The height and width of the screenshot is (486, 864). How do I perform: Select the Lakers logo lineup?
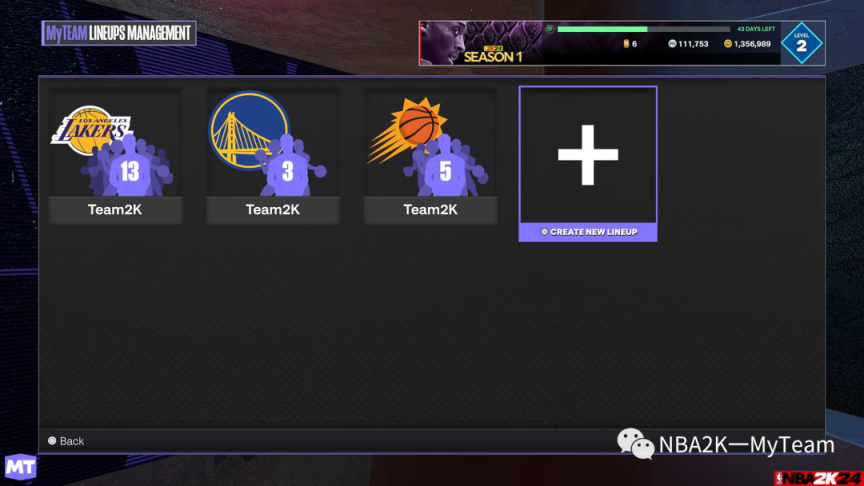coord(115,143)
